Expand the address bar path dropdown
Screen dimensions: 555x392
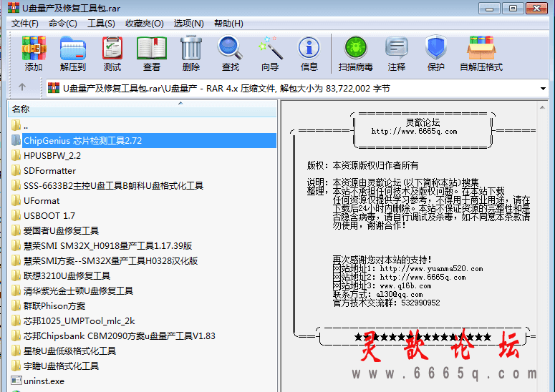pyautogui.click(x=543, y=89)
